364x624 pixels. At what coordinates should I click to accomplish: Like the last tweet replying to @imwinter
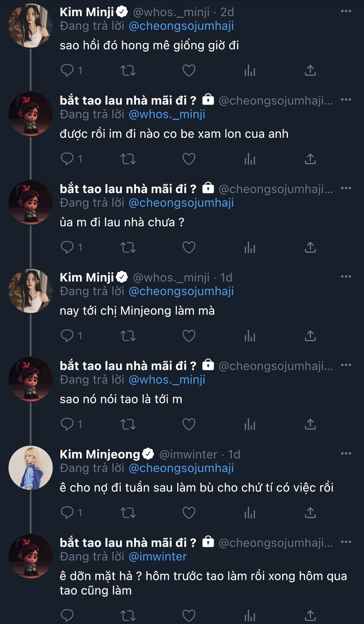tap(188, 615)
